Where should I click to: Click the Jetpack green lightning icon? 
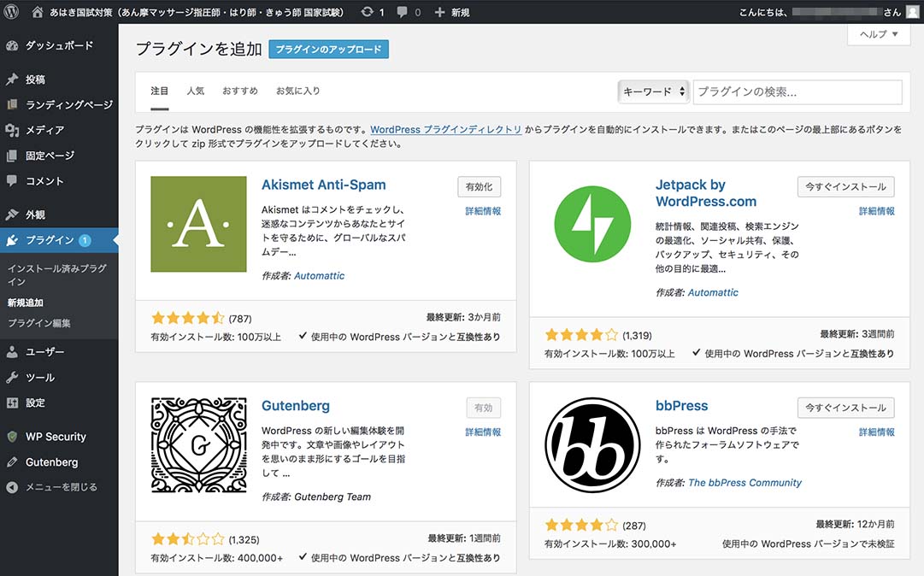[591, 224]
